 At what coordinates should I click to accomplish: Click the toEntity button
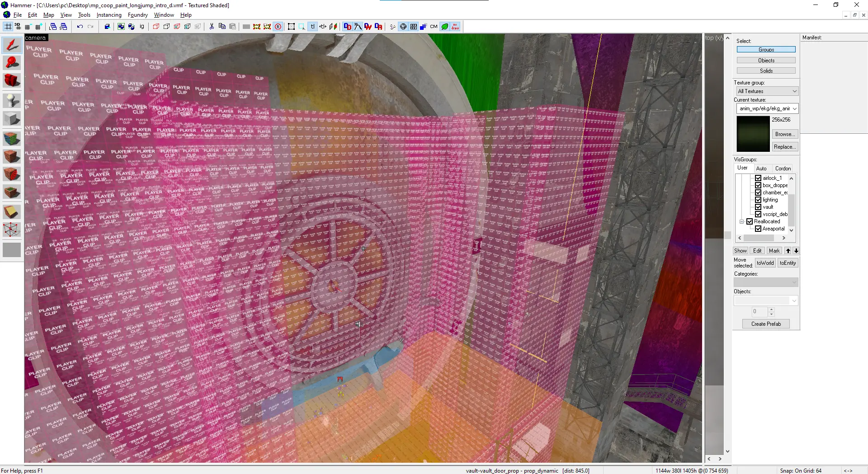click(788, 263)
